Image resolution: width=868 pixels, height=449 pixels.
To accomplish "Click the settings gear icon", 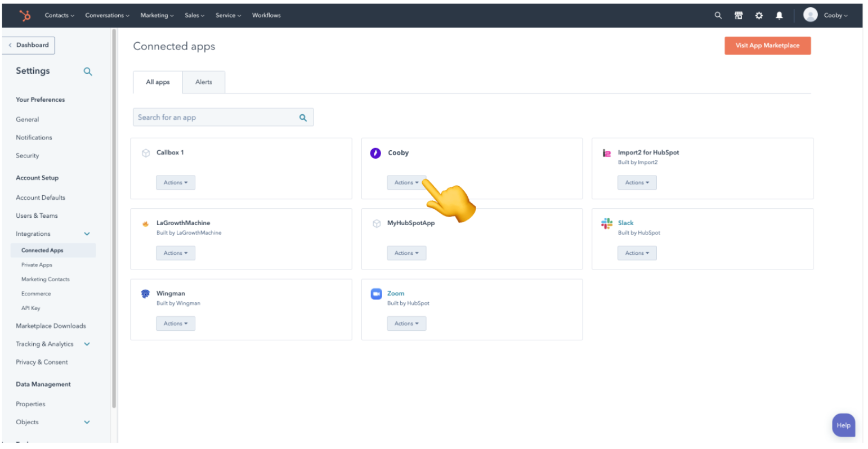I will 759,15.
